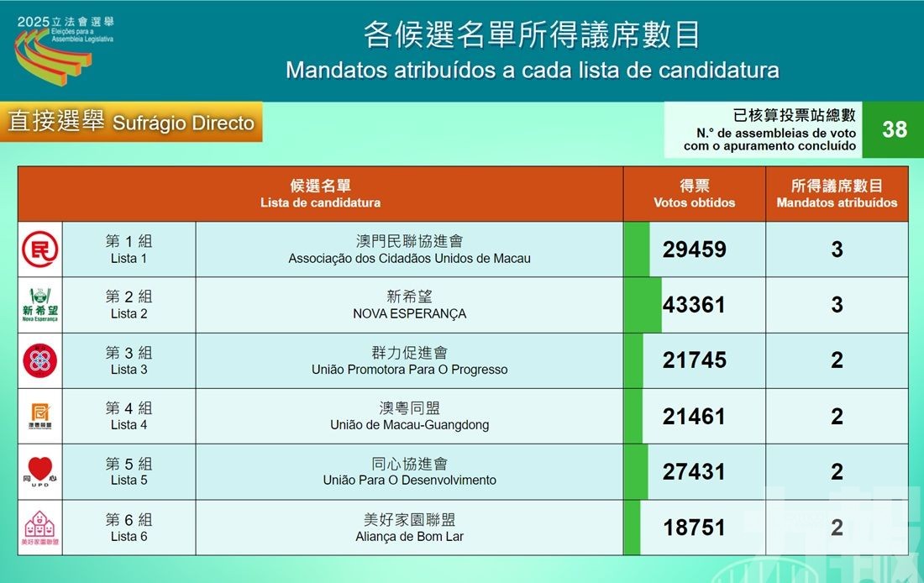Screen dimensions: 924x583
Task: Click the vote count 21745
Action: (694, 360)
